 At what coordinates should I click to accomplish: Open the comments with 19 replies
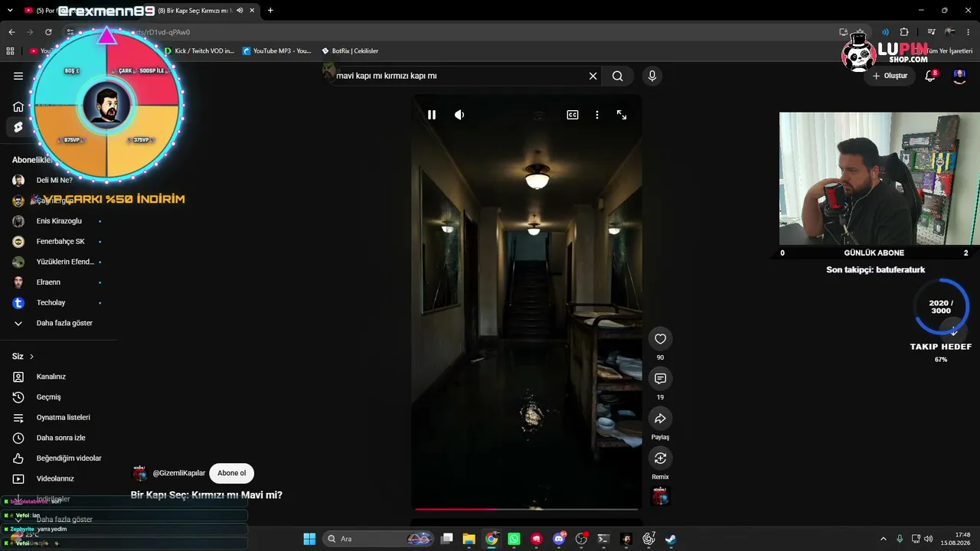point(660,379)
